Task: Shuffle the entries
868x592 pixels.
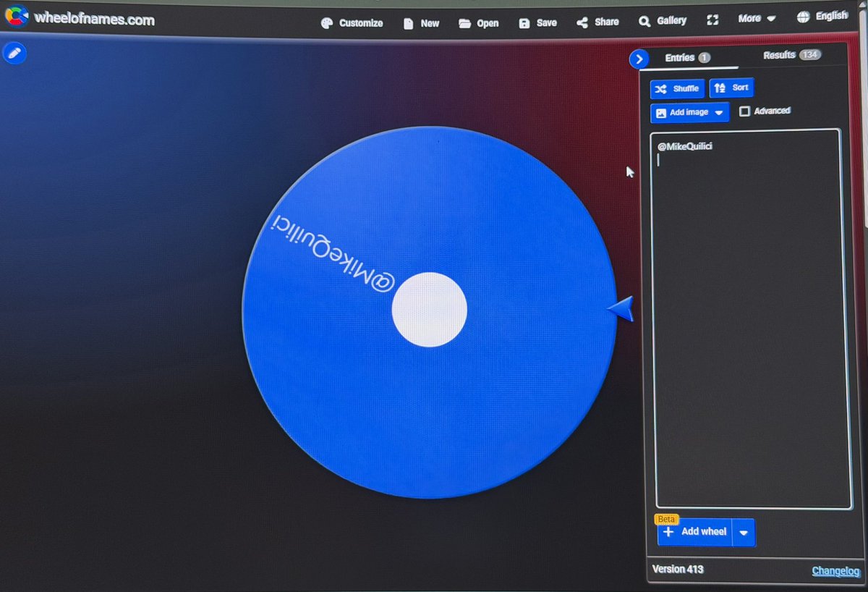Action: click(677, 88)
